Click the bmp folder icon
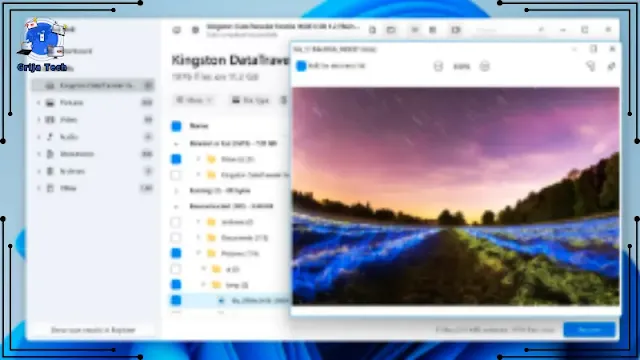Viewport: 640px width, 360px height. click(216, 285)
